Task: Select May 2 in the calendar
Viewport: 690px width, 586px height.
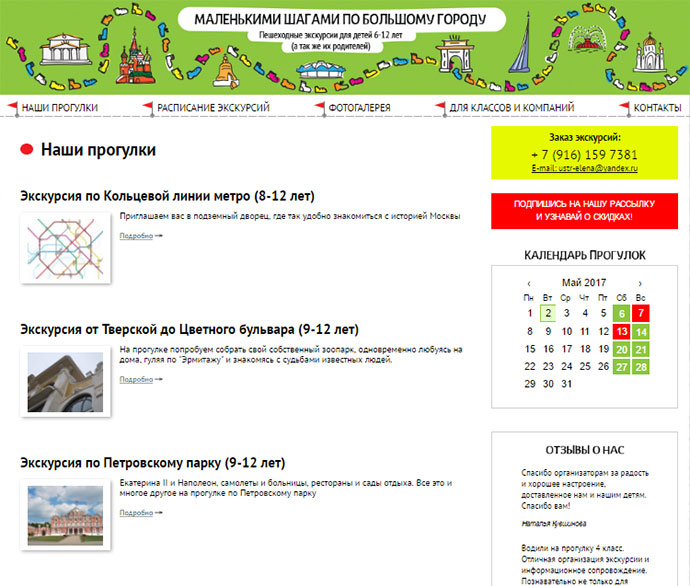Action: tap(548, 313)
